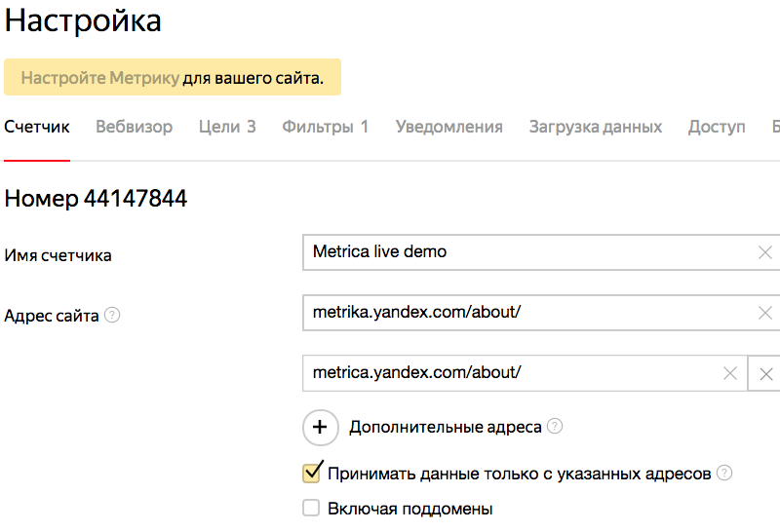The width and height of the screenshot is (780, 532).
Task: Click the Настройка page heading
Action: [x=83, y=20]
